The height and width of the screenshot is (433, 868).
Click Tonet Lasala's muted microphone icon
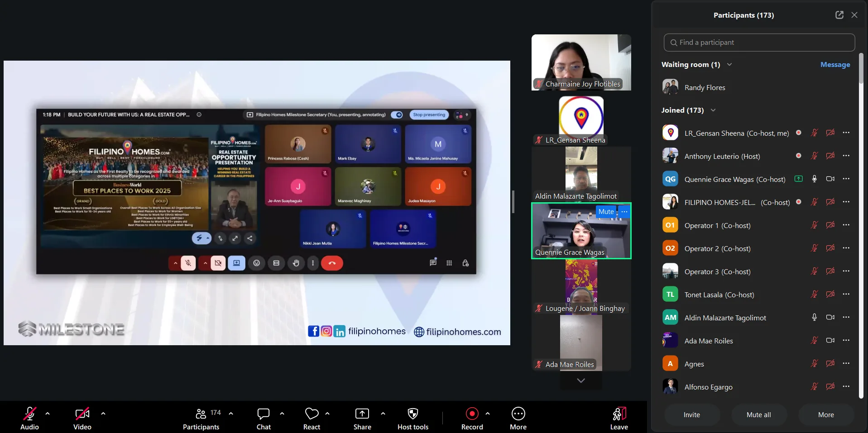[815, 295]
